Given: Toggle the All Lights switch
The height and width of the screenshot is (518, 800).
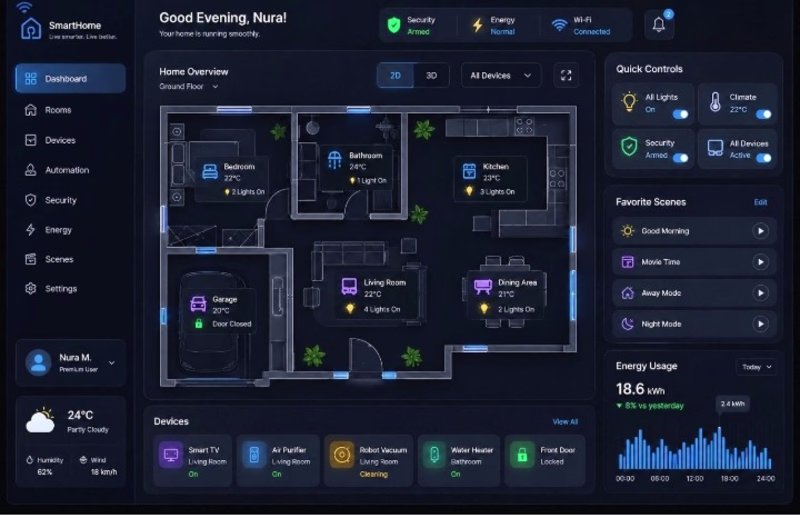Looking at the screenshot, I should (680, 114).
